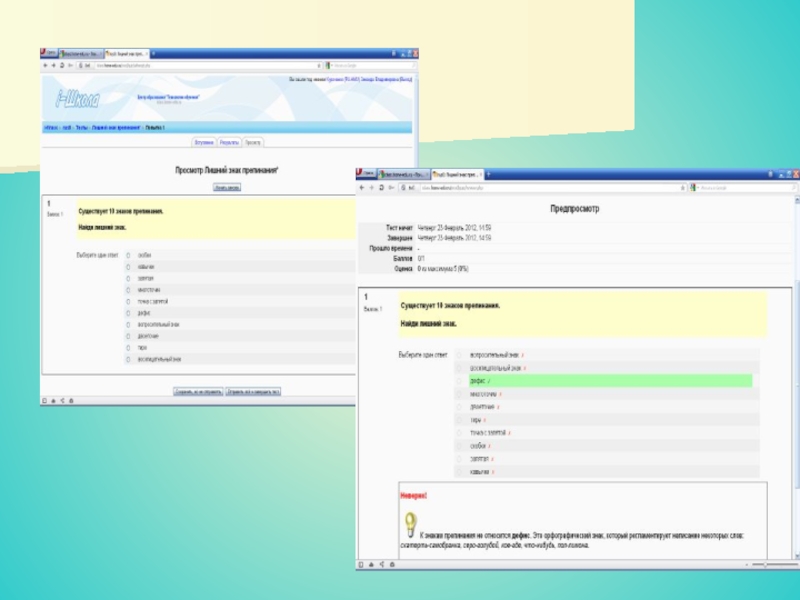Click the Turbo icon in the right status bar
This screenshot has width=800, height=600.
pyautogui.click(x=392, y=564)
